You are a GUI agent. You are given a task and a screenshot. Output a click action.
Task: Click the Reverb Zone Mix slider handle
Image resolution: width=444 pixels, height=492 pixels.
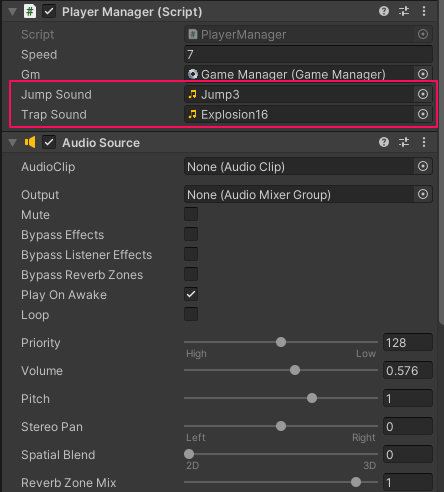pyautogui.click(x=356, y=482)
